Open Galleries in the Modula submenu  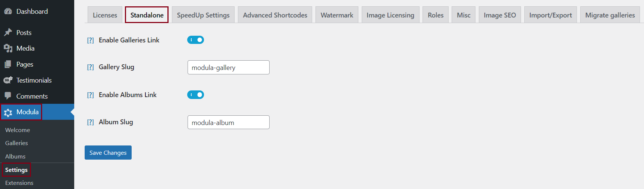coord(16,143)
